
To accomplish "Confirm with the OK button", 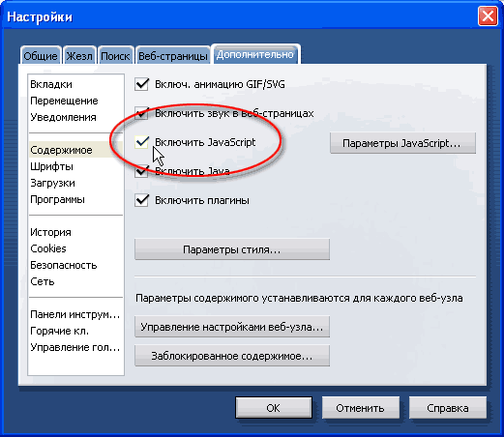I will 274,408.
